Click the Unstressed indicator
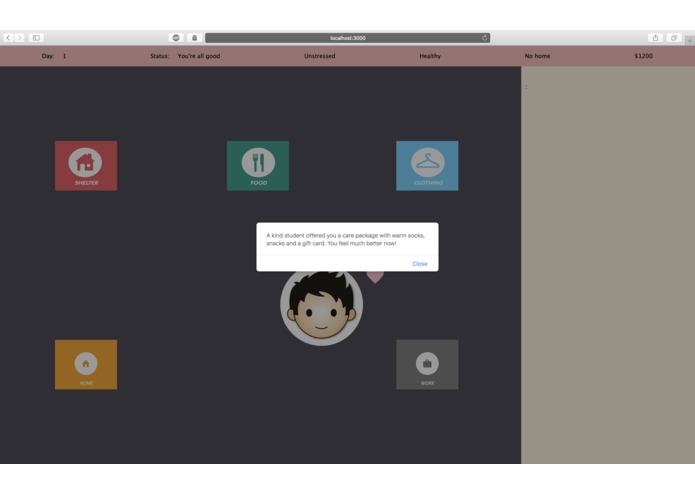Screen dimensions: 695x494 (320, 56)
